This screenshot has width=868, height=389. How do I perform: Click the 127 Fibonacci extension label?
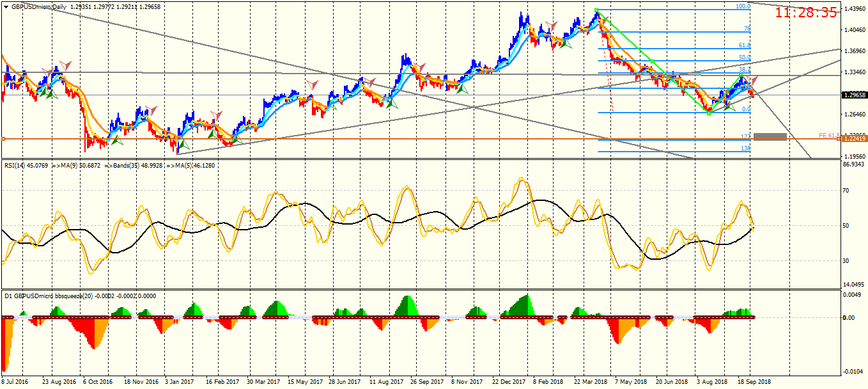(x=745, y=136)
